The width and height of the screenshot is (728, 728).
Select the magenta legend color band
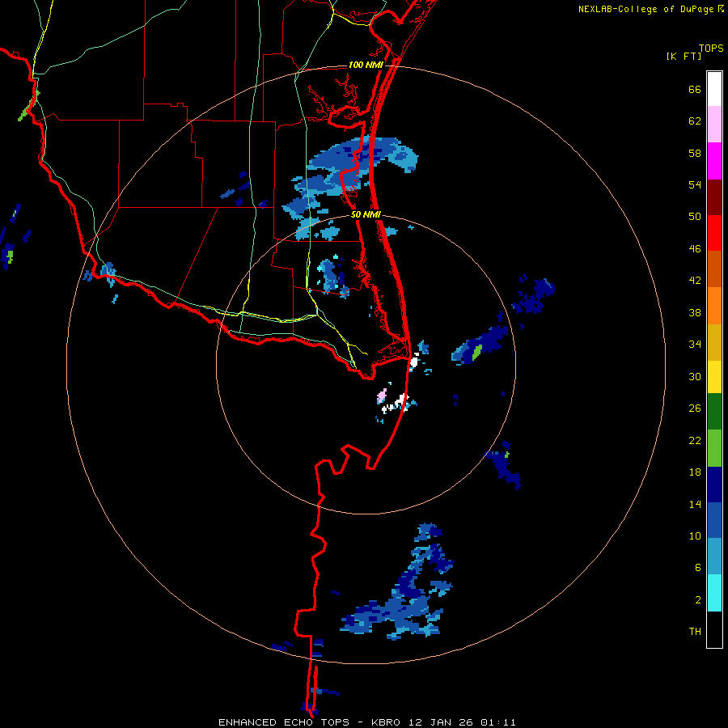714,161
